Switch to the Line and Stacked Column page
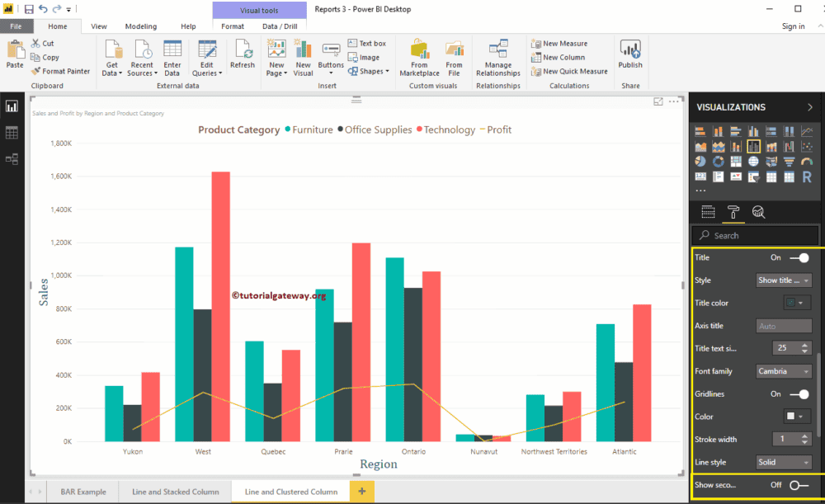This screenshot has height=504, width=825. 176,492
